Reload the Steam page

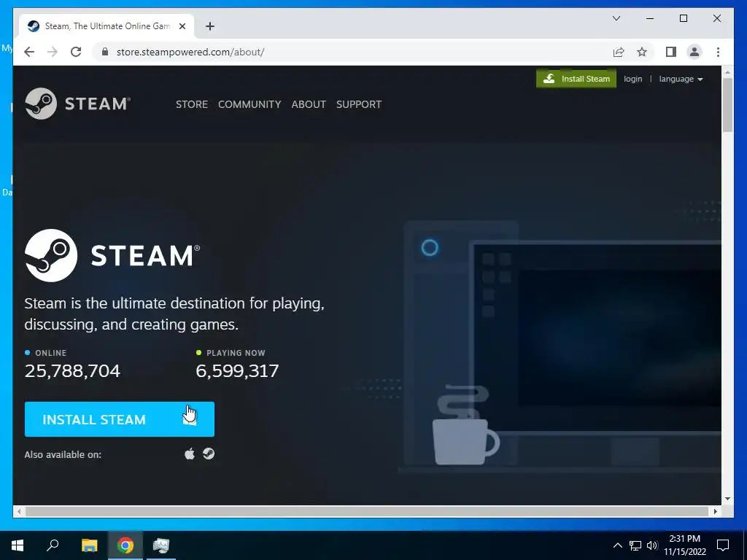76,52
